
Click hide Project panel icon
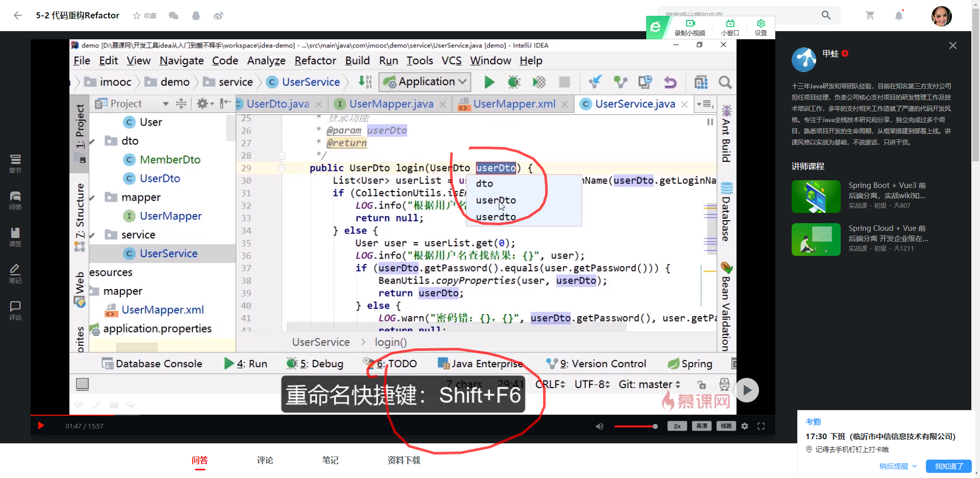pyautogui.click(x=225, y=104)
